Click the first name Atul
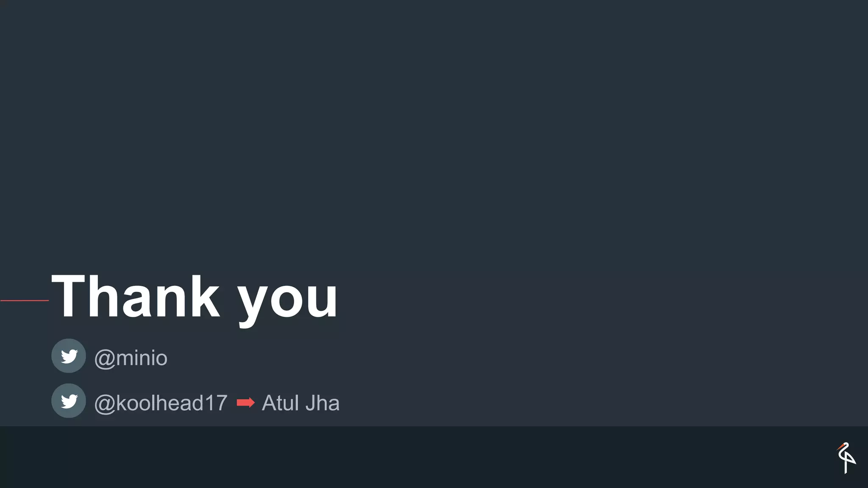Screen dimensions: 868x488 281,403
